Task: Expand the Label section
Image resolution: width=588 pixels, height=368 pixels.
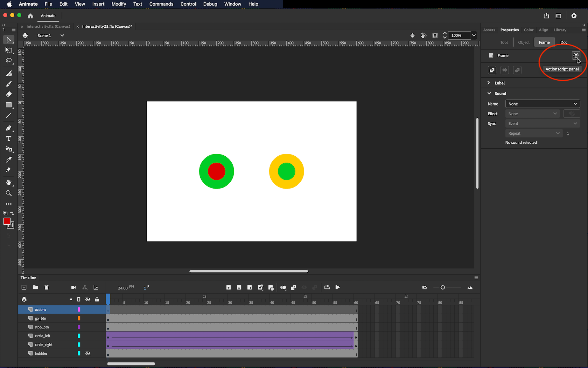Action: click(x=489, y=83)
